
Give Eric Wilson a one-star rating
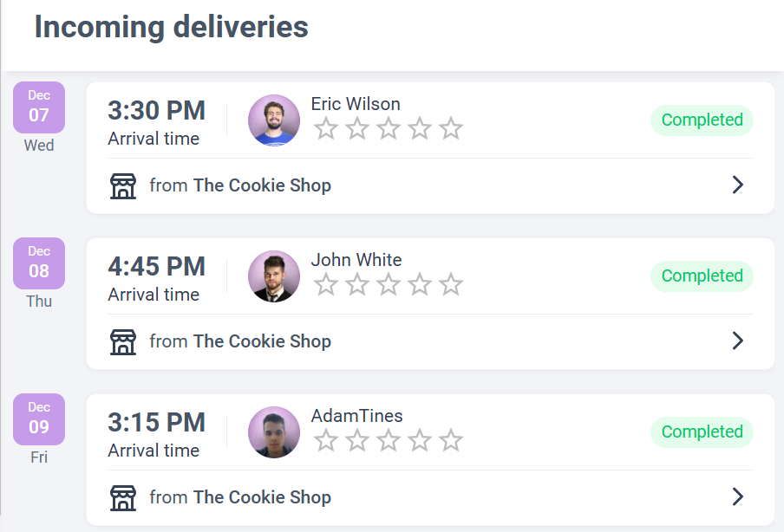pos(326,128)
